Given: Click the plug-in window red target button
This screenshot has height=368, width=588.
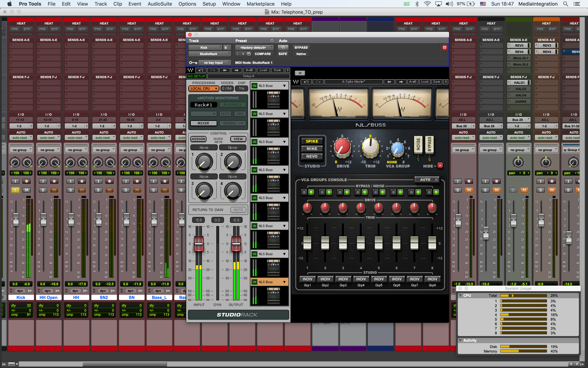Looking at the screenshot, I should click(x=444, y=47).
